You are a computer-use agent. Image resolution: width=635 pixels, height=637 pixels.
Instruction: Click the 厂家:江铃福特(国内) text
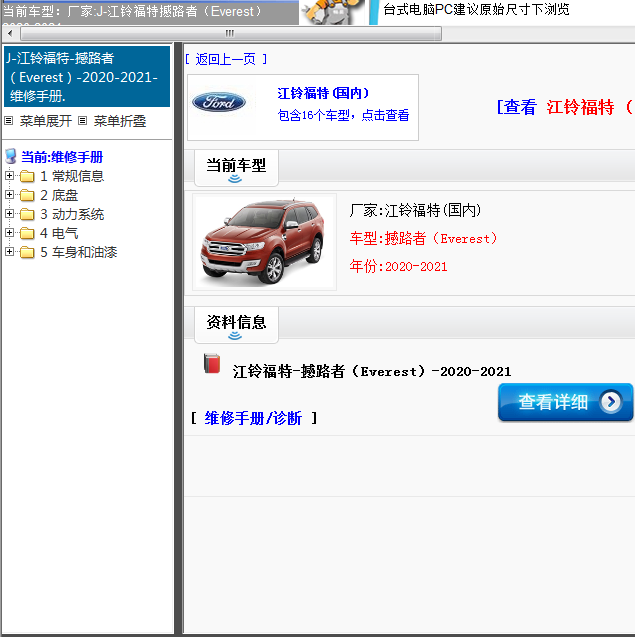pos(415,210)
